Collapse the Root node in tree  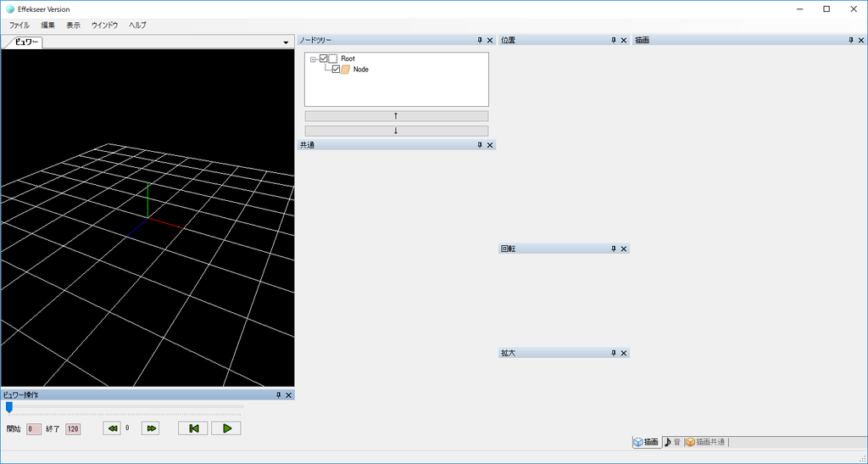pos(313,59)
